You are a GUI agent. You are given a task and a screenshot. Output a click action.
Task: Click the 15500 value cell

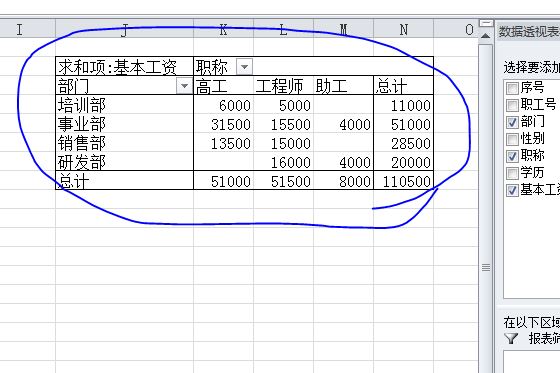pyautogui.click(x=284, y=124)
